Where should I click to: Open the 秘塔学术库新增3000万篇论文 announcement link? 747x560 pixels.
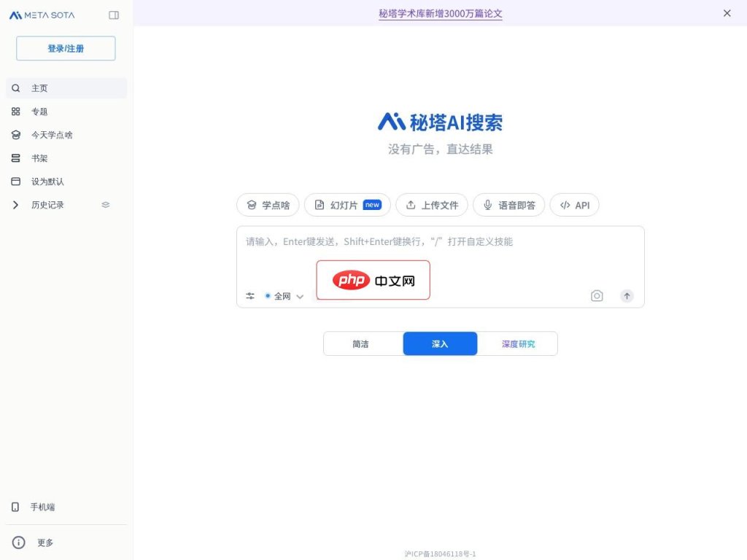tap(440, 13)
